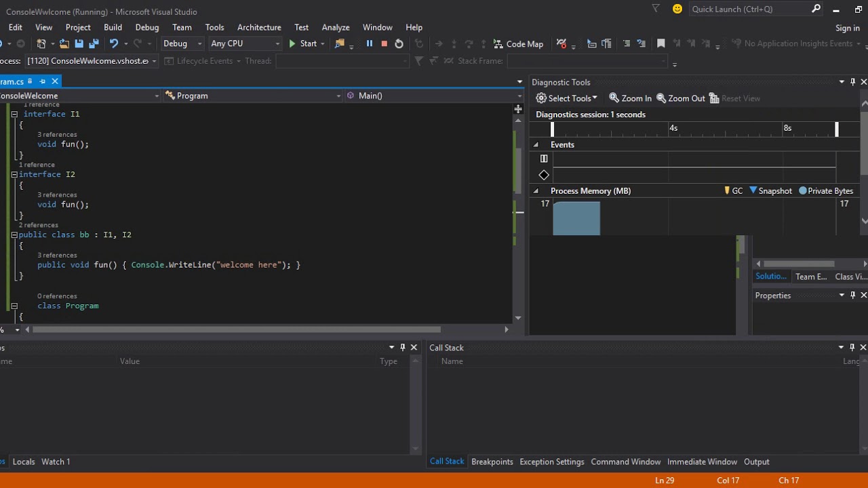Click the Start debugging button
Screen dimensions: 868x488
302,43
